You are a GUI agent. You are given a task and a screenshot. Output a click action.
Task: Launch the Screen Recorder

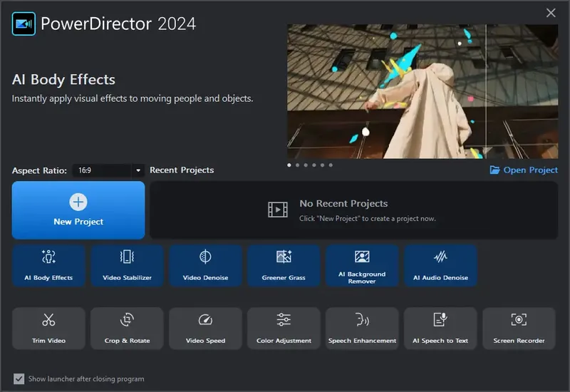click(519, 329)
